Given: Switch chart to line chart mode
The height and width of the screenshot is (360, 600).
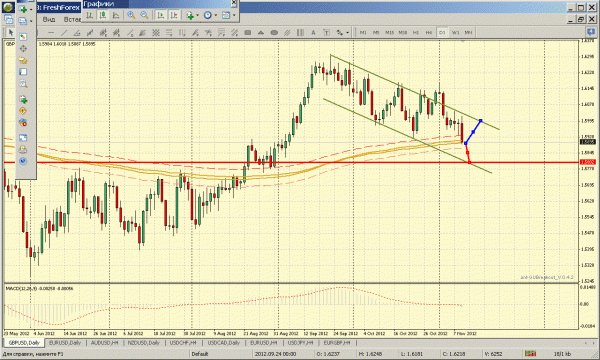Looking at the screenshot, I should [116, 15].
